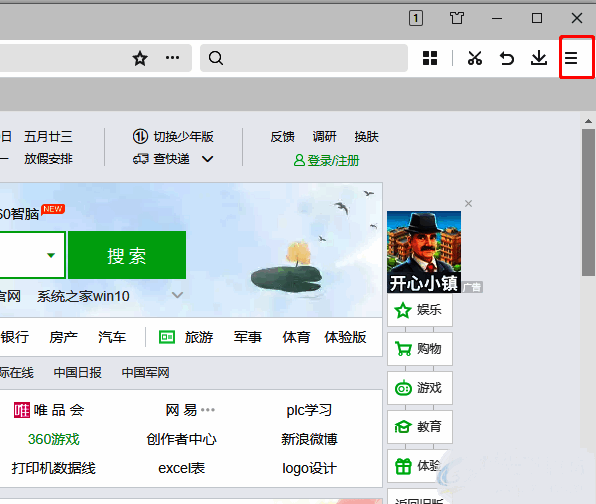Open the skin shirt icon
Viewport: 596px width, 504px height.
(457, 18)
